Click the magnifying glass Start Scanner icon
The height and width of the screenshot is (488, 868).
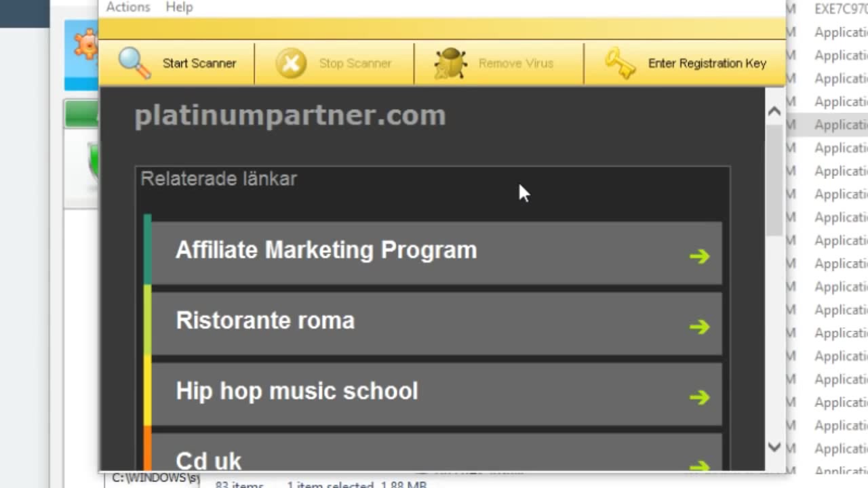point(134,63)
